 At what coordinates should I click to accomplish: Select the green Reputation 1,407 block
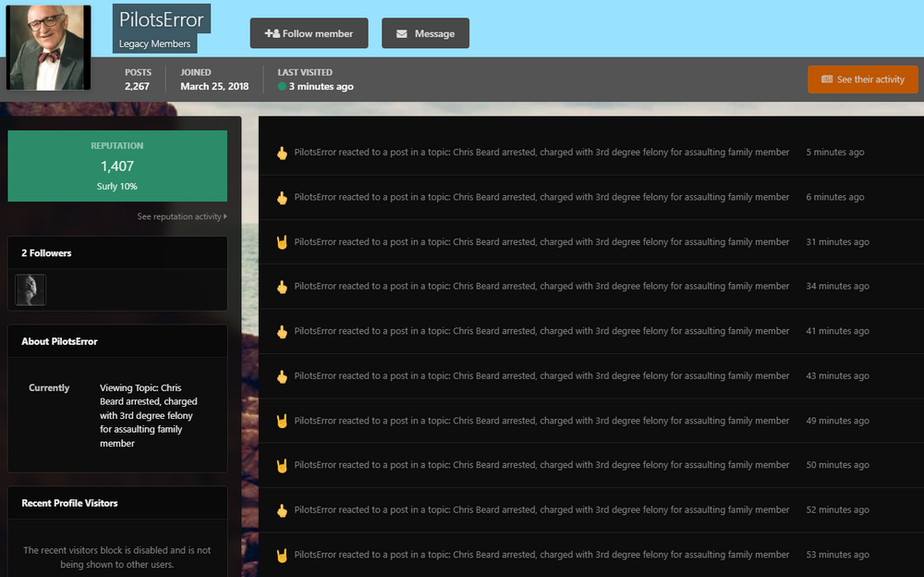pos(117,166)
